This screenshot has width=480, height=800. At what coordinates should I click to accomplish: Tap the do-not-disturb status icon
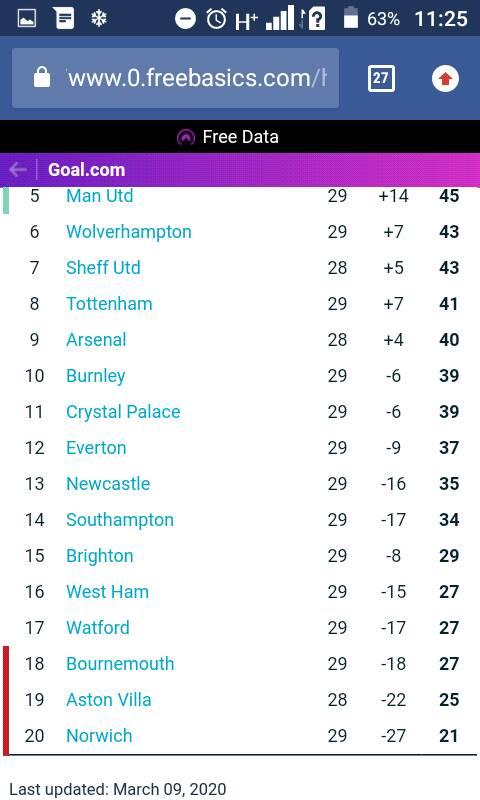[185, 19]
